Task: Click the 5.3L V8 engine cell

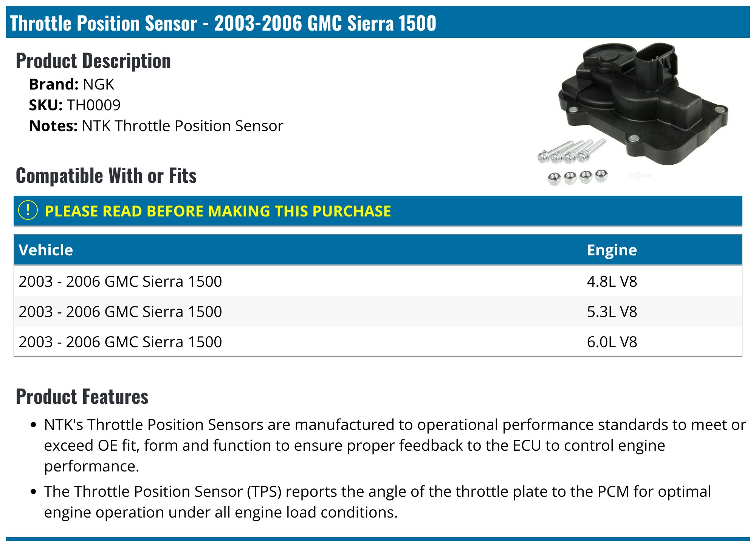Action: [x=612, y=312]
